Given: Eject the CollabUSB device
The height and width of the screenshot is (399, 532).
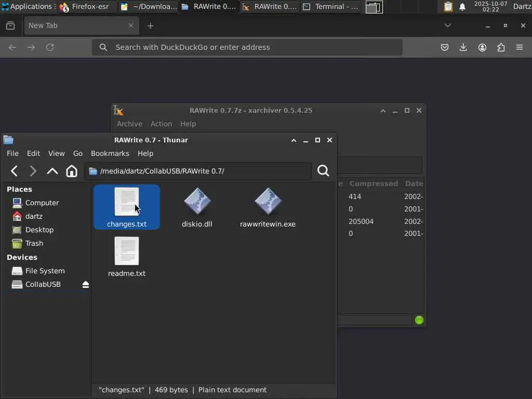Looking at the screenshot, I should coord(86,284).
